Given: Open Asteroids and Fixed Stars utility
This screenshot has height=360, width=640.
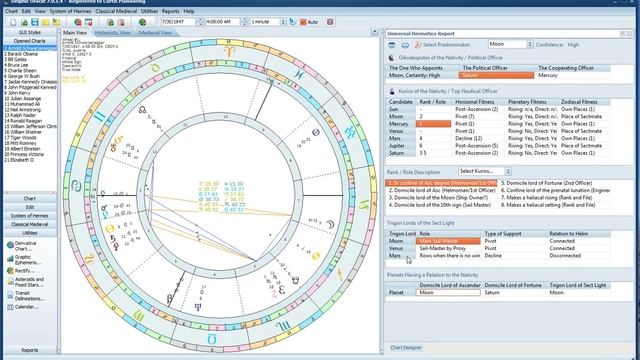Looking at the screenshot, I should click(25, 282).
